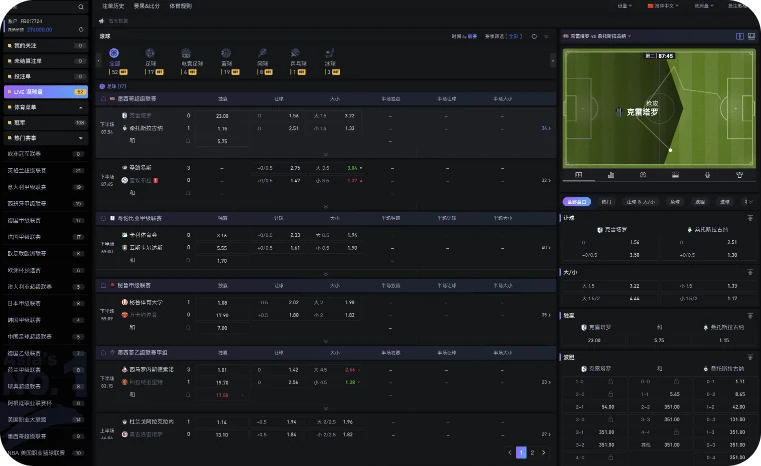Click right arrow of sports carousel
Image resolution: width=761 pixels, height=466 pixels.
(552, 61)
